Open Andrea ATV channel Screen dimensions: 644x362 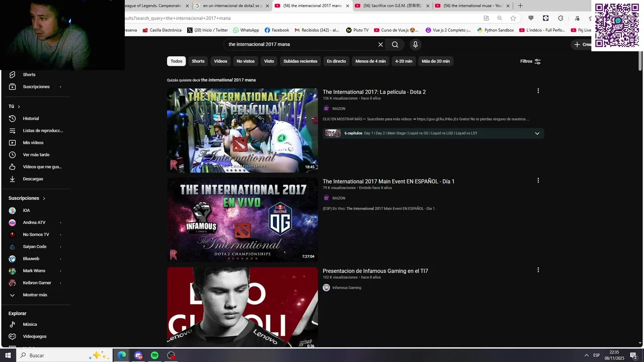coord(35,223)
